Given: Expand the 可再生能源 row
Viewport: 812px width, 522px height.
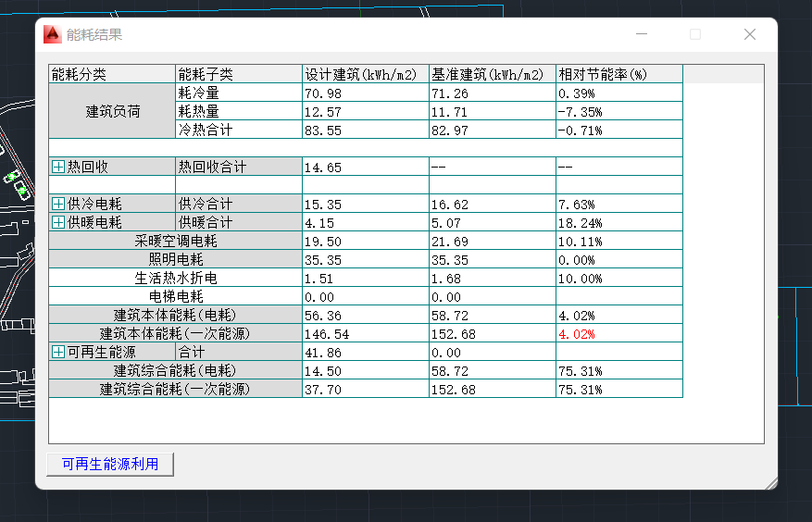Looking at the screenshot, I should (x=57, y=352).
